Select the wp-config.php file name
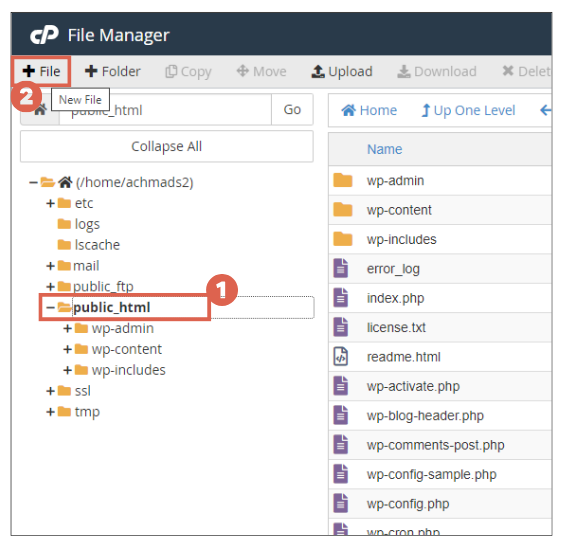Image resolution: width=562 pixels, height=547 pixels. (x=408, y=504)
